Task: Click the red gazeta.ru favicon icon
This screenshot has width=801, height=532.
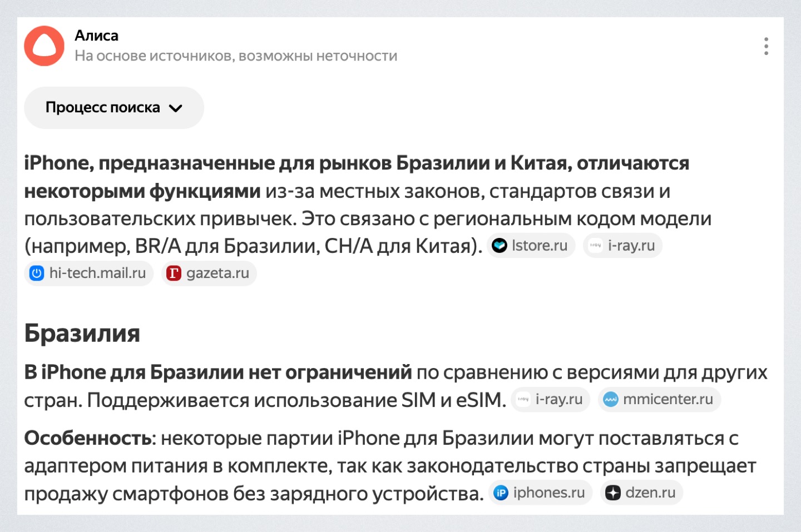Action: pos(174,274)
